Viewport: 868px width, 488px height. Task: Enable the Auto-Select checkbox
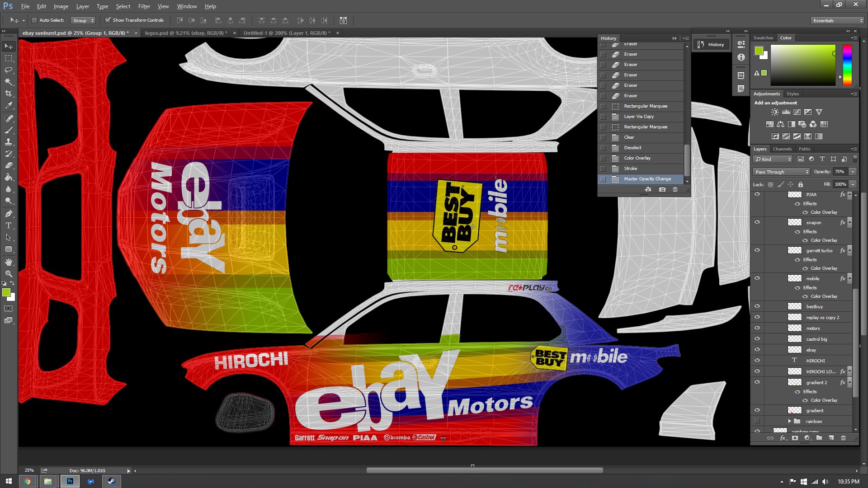click(x=34, y=20)
